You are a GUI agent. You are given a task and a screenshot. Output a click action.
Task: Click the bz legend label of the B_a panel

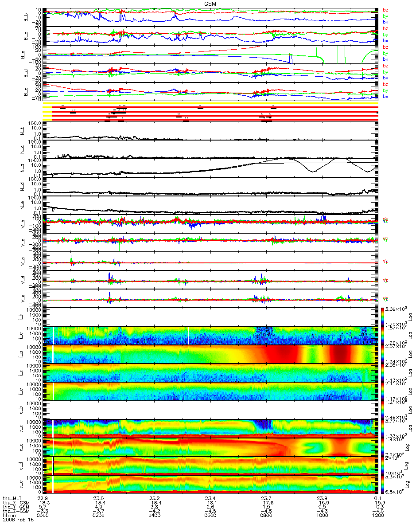point(385,47)
